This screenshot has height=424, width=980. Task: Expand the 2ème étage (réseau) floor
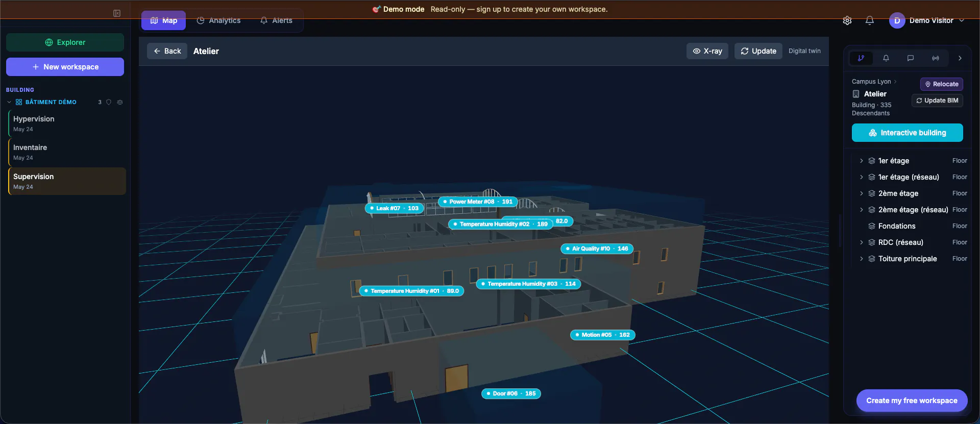tap(862, 210)
